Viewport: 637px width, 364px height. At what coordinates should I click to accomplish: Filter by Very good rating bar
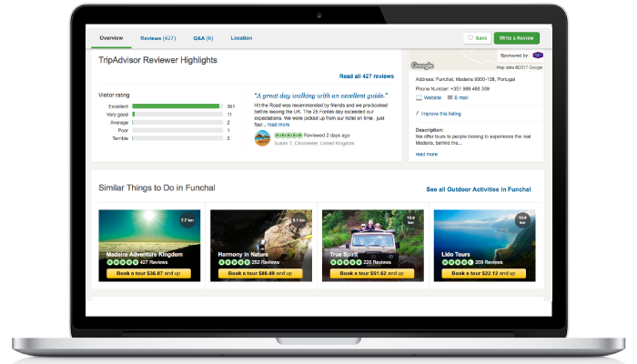(x=177, y=114)
